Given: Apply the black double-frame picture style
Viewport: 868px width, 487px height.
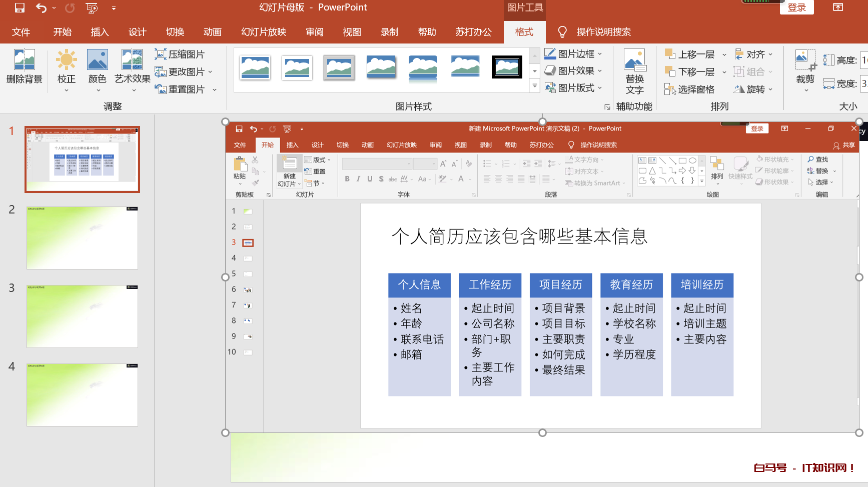Looking at the screenshot, I should coord(507,67).
